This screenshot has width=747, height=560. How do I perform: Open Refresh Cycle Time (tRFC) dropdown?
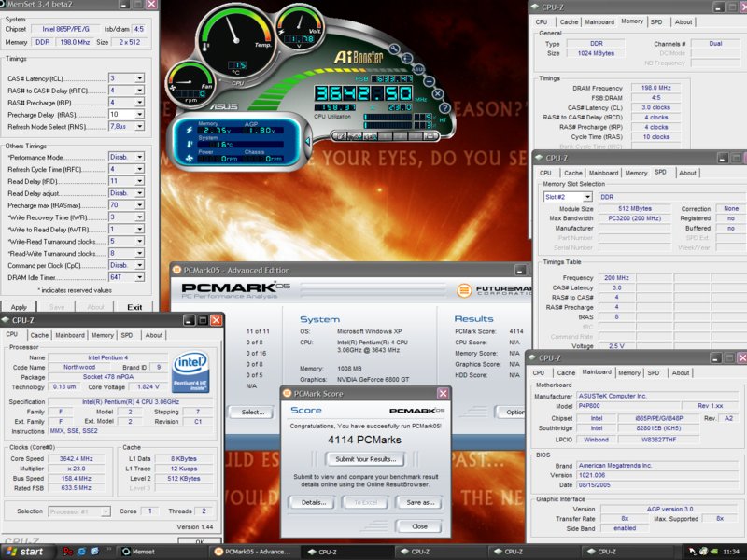click(x=139, y=169)
